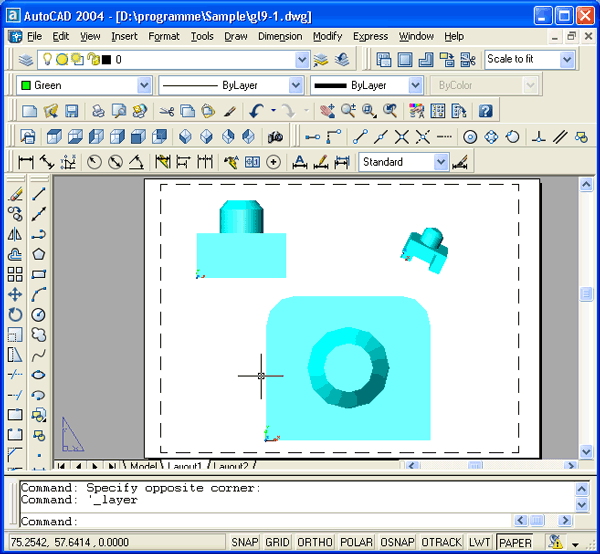600x554 pixels.
Task: Select the Erase tool in Modify toolbar
Action: tap(15, 194)
